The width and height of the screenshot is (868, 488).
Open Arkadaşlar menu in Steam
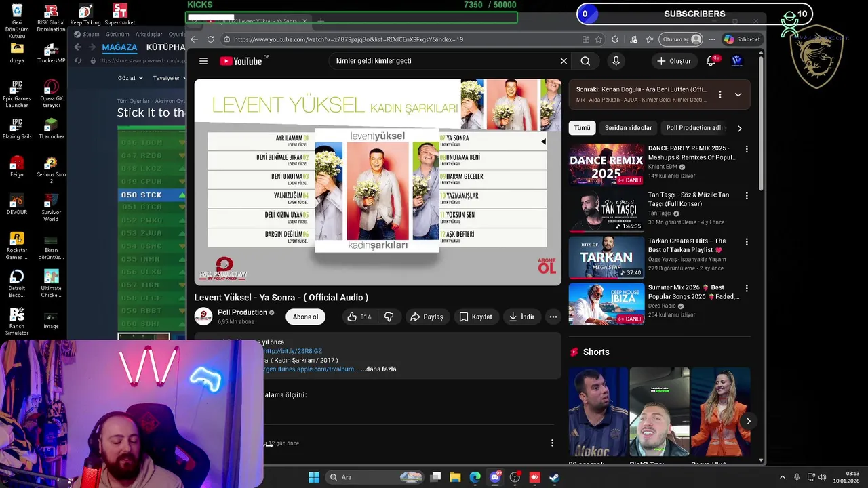click(149, 34)
